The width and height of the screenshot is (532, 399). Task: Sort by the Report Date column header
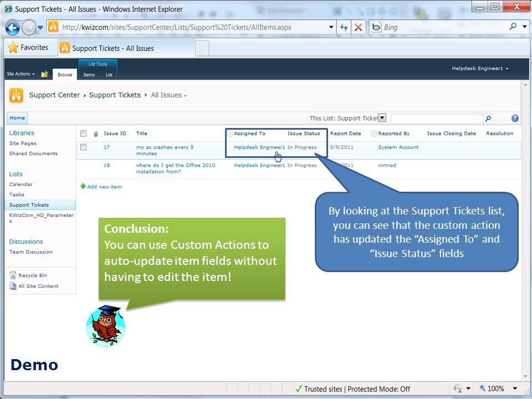click(x=345, y=134)
